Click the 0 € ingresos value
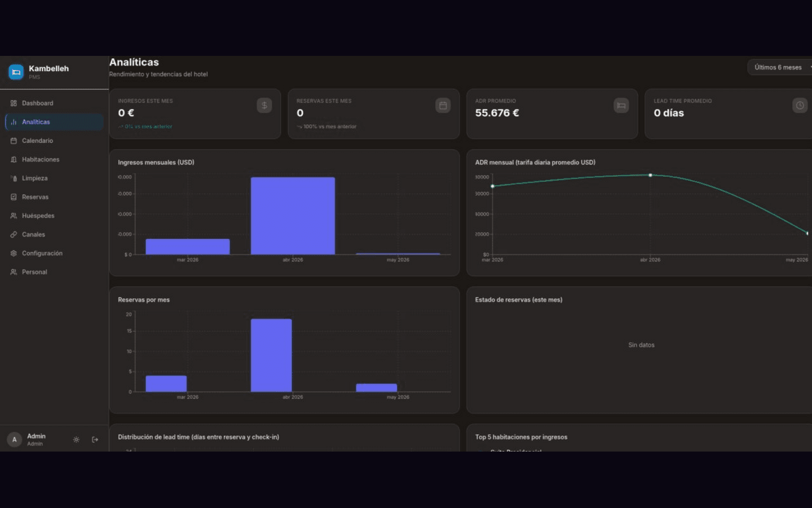Image resolution: width=812 pixels, height=508 pixels. (x=126, y=113)
